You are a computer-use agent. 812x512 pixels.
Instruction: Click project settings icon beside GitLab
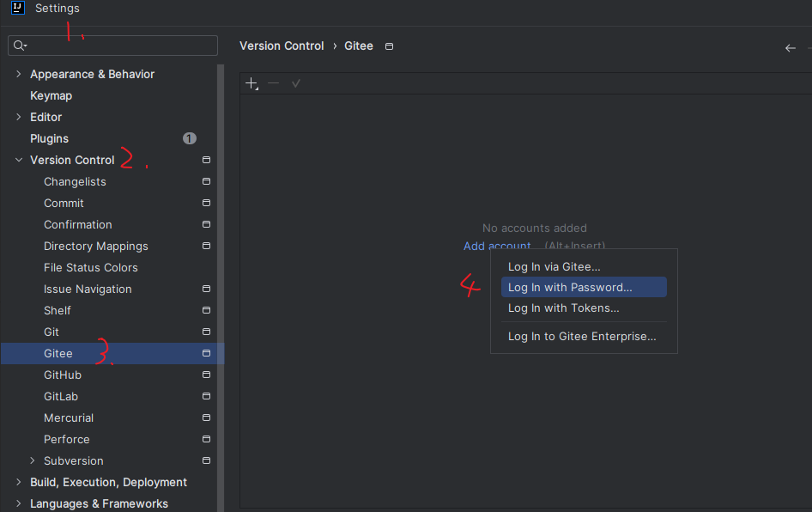(206, 396)
